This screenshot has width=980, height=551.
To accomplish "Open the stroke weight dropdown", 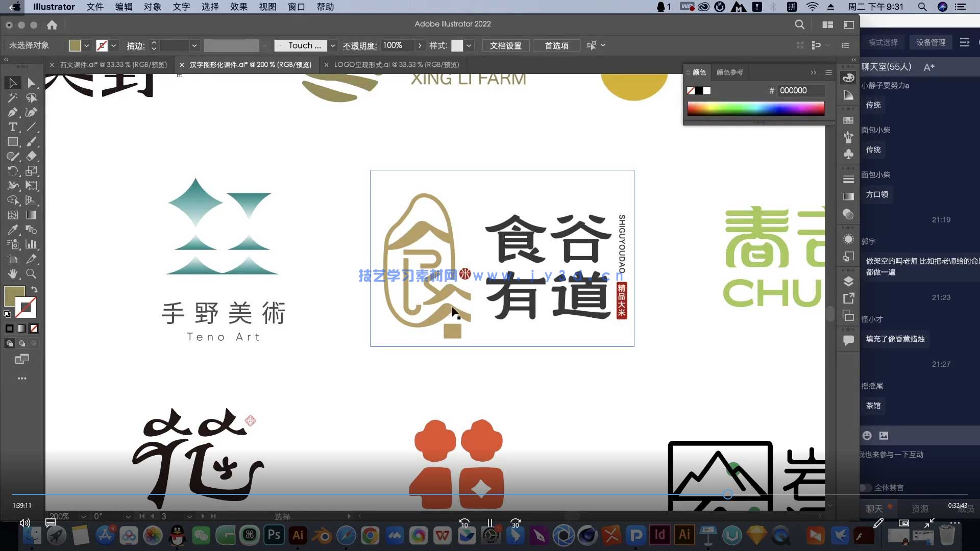I will 194,45.
